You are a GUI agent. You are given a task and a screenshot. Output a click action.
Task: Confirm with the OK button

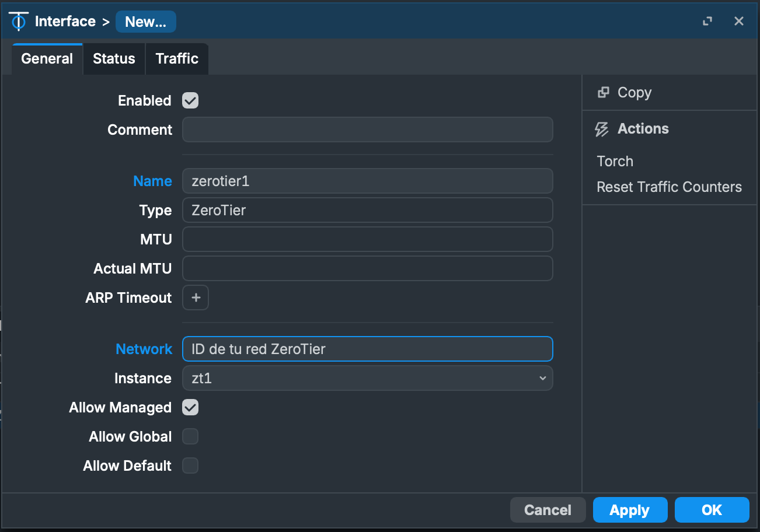712,510
